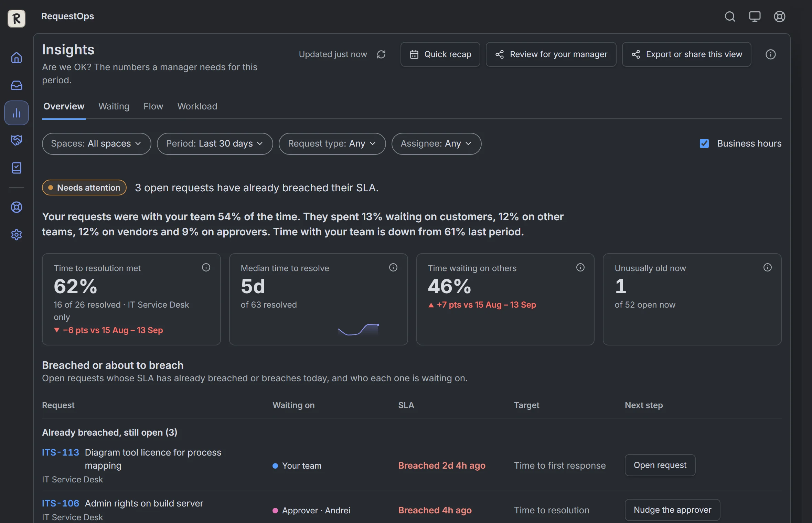Refresh data with the reload icon

tap(381, 54)
